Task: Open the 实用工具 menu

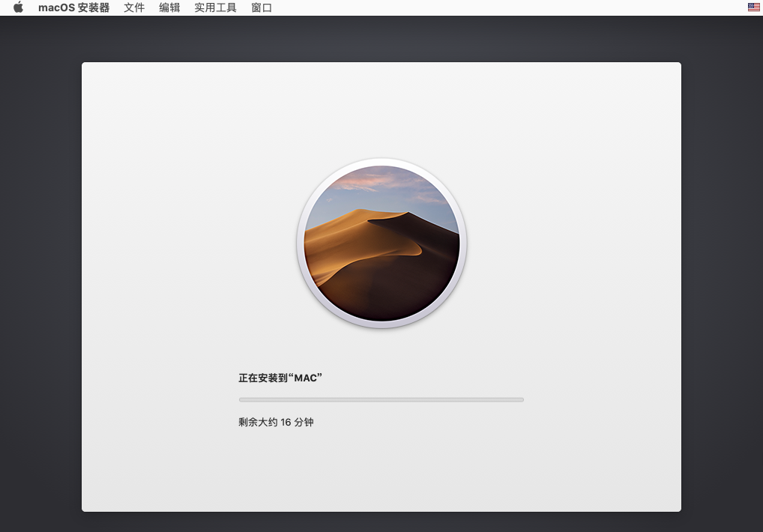Action: coord(215,7)
